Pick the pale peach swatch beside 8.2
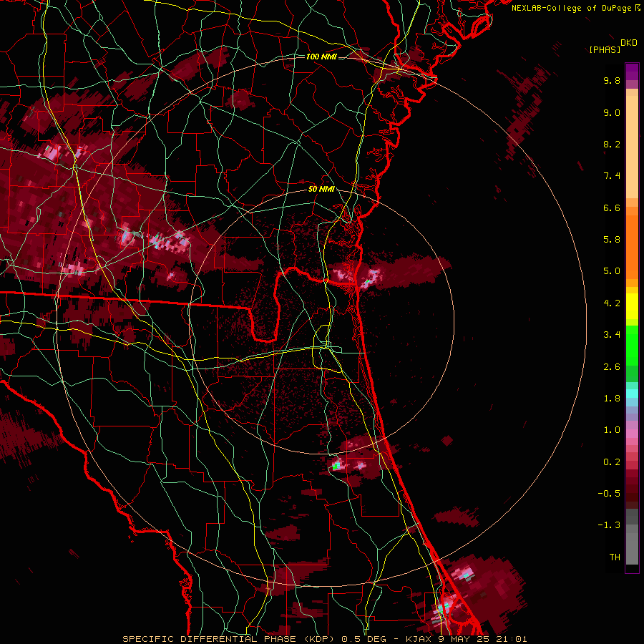Viewport: 644px width, 644px height. [x=632, y=147]
